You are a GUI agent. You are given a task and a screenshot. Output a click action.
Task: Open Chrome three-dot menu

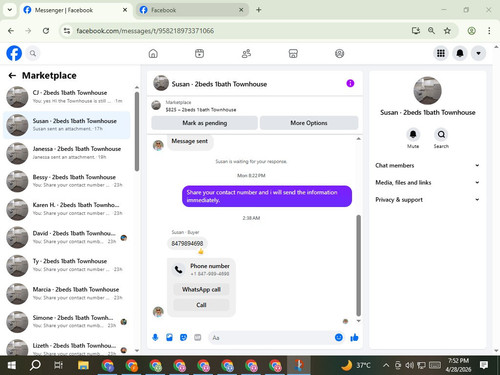coord(489,31)
